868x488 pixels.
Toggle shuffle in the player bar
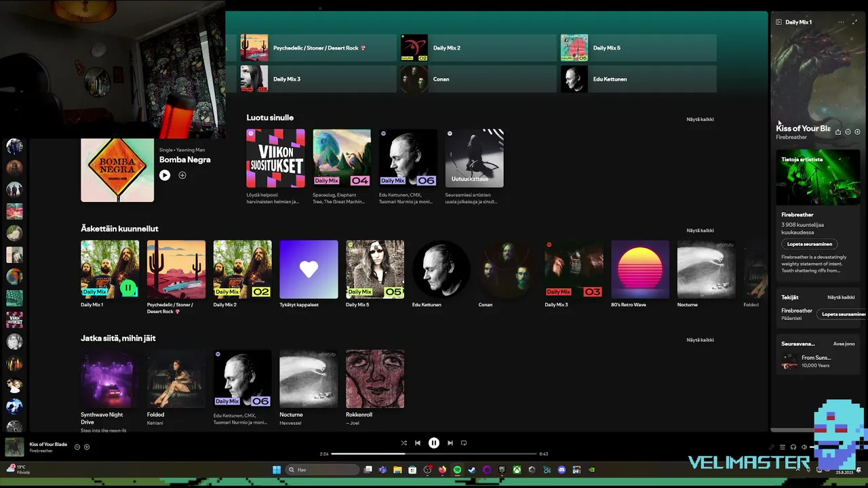404,443
